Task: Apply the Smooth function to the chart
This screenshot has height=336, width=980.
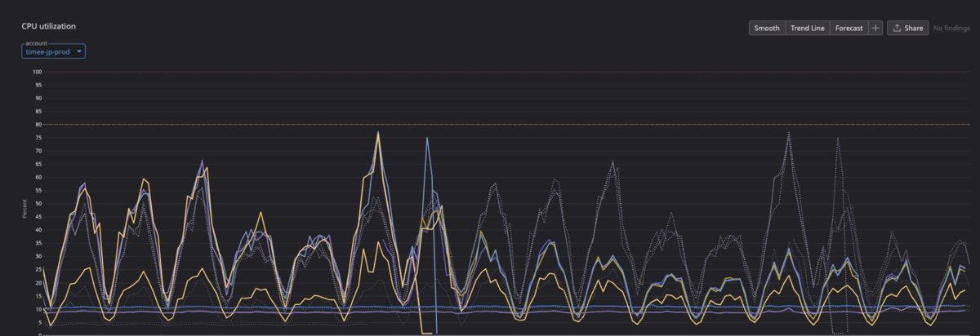Action: (x=767, y=28)
